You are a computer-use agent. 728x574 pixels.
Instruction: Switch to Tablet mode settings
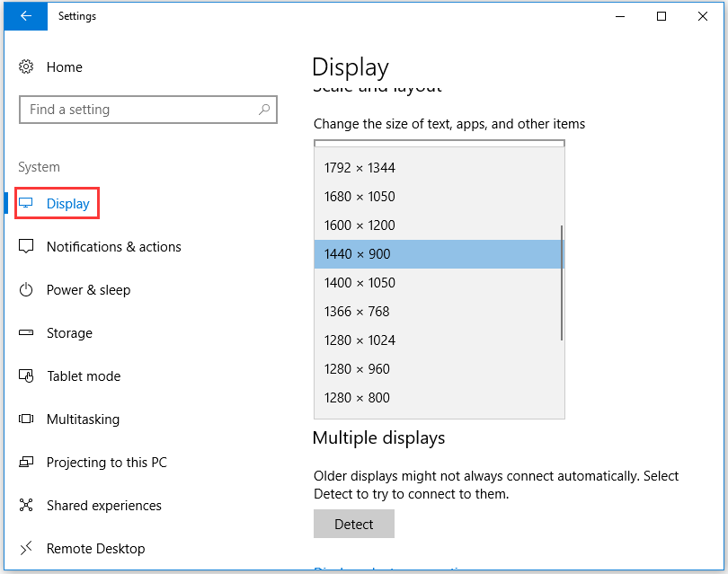click(x=84, y=375)
